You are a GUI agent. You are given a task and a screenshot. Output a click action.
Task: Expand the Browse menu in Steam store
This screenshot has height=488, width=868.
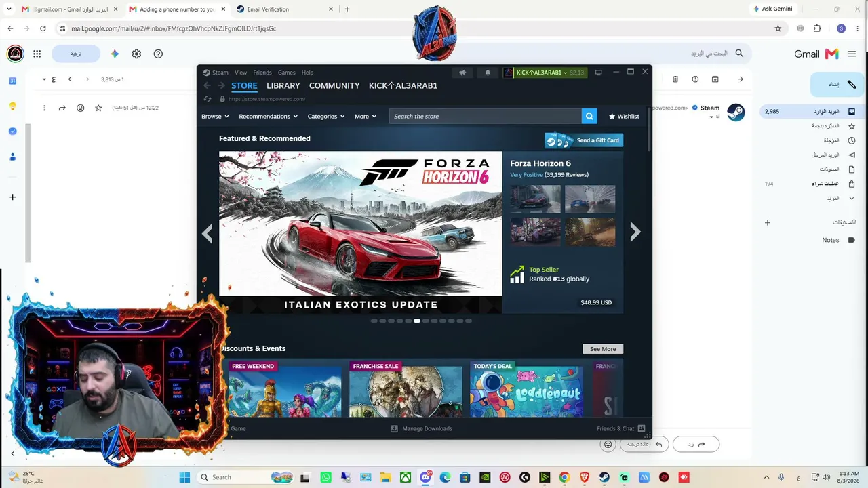tap(215, 116)
